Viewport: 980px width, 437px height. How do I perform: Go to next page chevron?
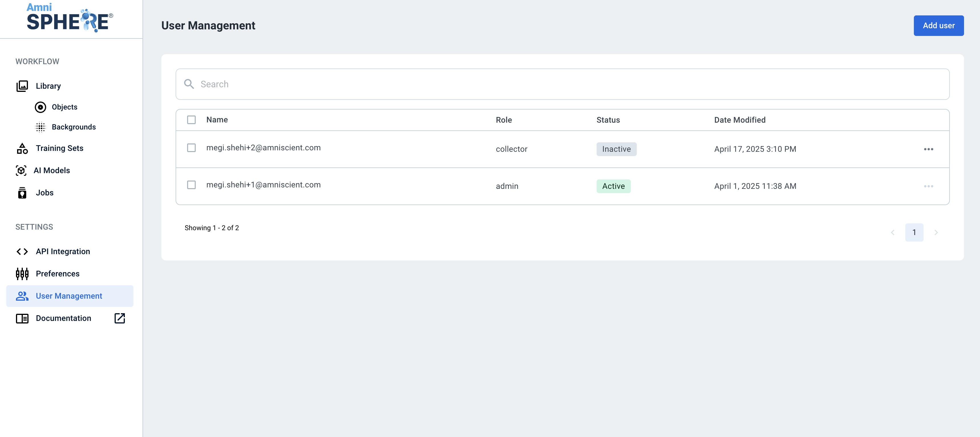936,232
